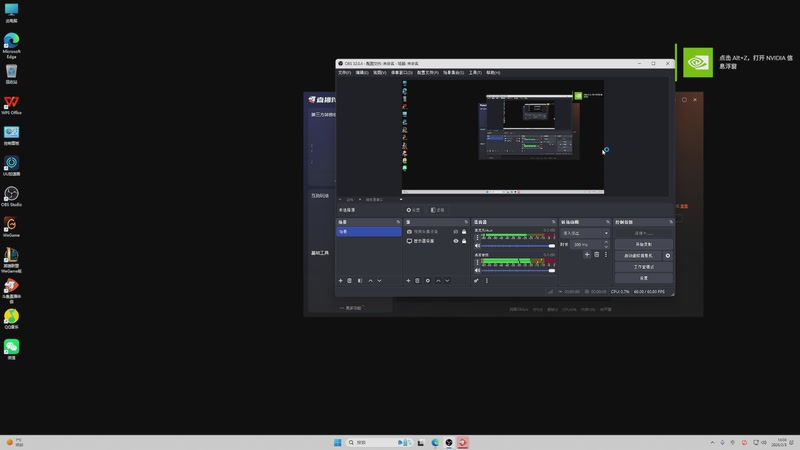Open OBS Studio desktop shortcut
This screenshot has height=450, width=800.
click(x=11, y=196)
